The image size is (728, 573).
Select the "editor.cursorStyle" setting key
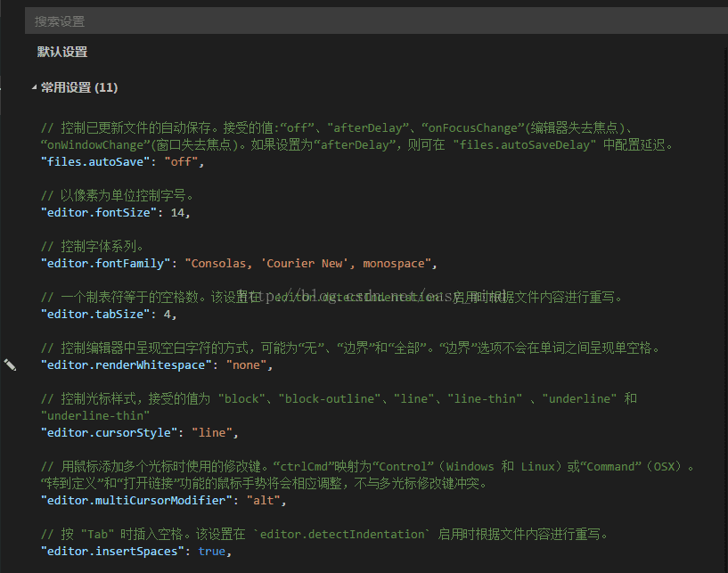click(107, 433)
